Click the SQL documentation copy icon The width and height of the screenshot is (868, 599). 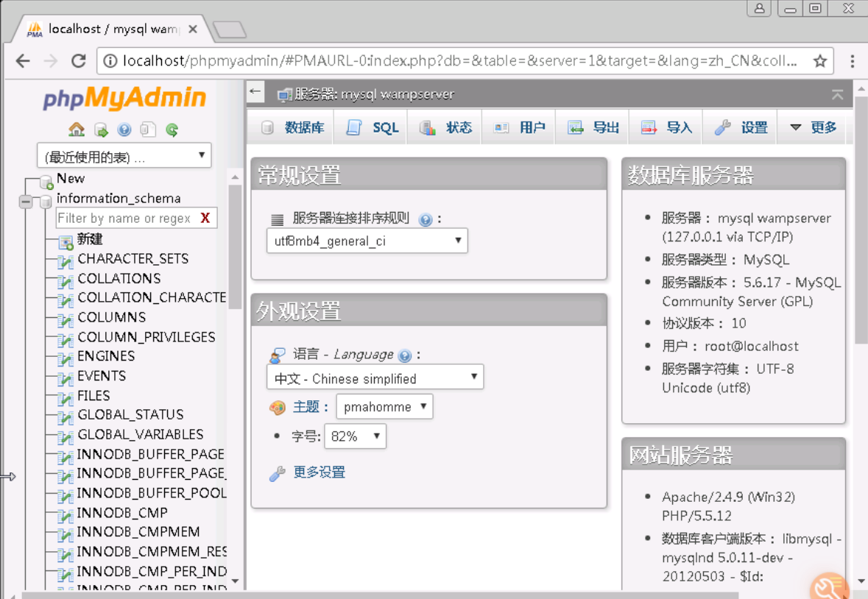click(x=148, y=130)
